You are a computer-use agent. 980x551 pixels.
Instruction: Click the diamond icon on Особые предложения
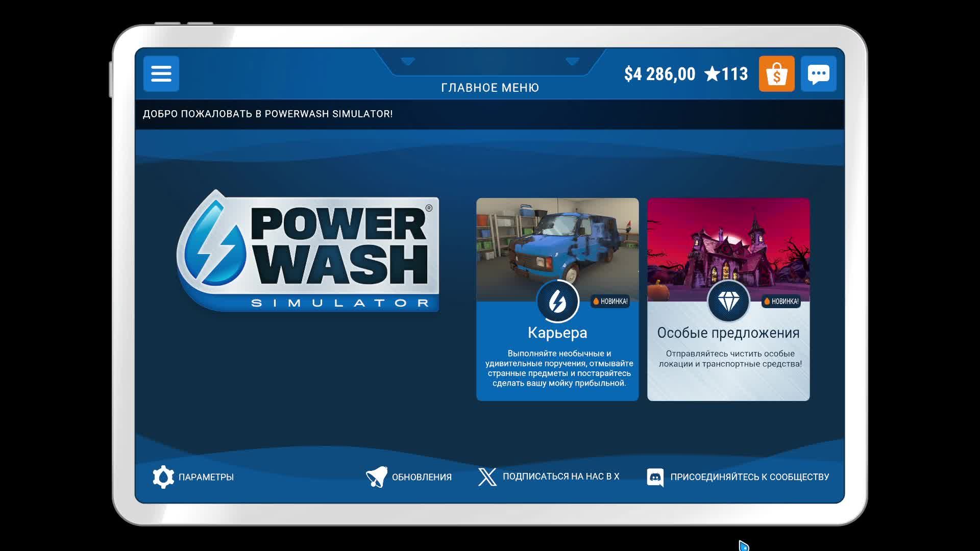click(728, 302)
